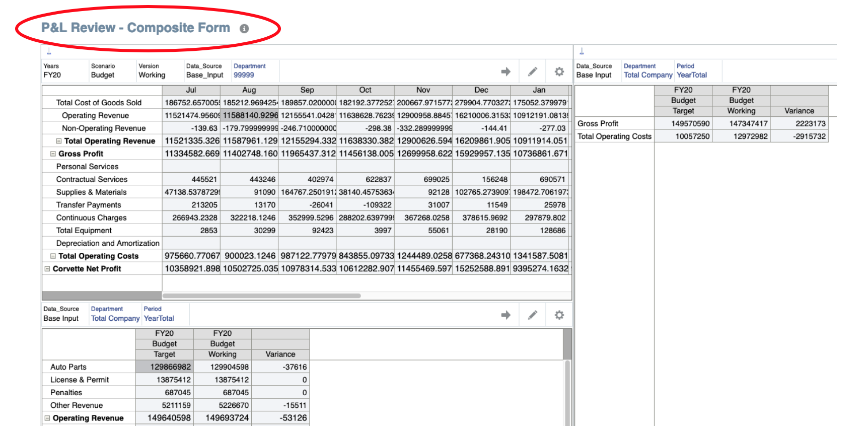Screen dimensions: 868x433
Task: Select the Aug column header
Action: [249, 90]
